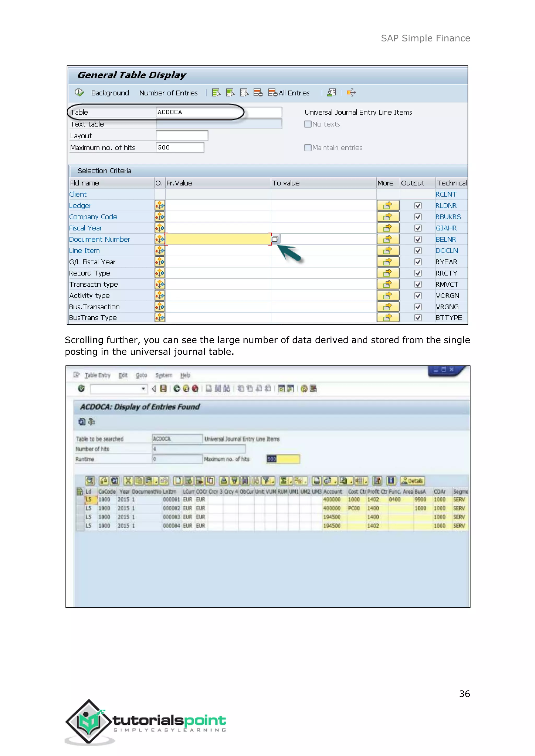The height and width of the screenshot is (756, 535).
Task: Click the Find binoculars icon in standard toolbar
Action: (x=218, y=388)
